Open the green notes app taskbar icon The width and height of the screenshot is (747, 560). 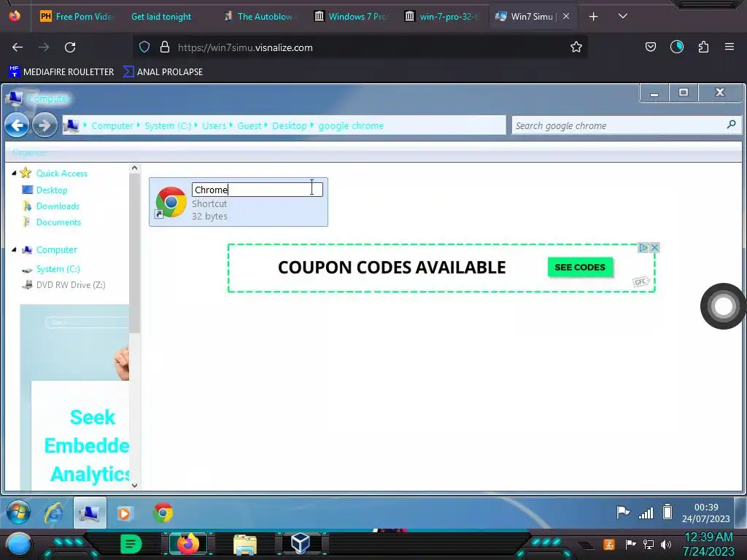click(x=131, y=544)
